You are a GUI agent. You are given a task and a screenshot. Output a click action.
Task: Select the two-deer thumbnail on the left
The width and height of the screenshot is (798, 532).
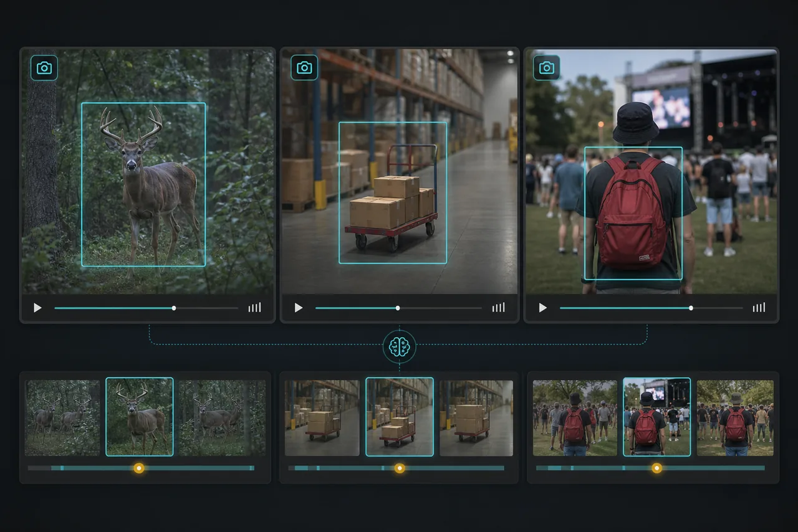62,417
